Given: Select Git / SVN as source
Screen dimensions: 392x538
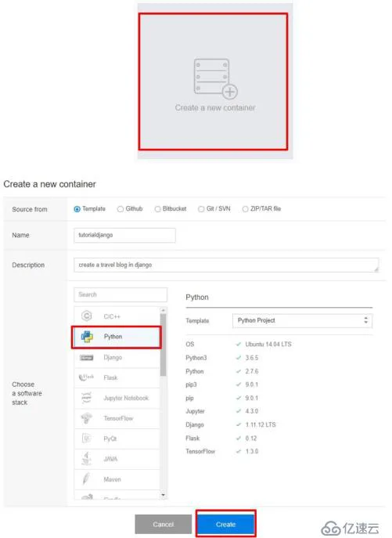Looking at the screenshot, I should (201, 209).
